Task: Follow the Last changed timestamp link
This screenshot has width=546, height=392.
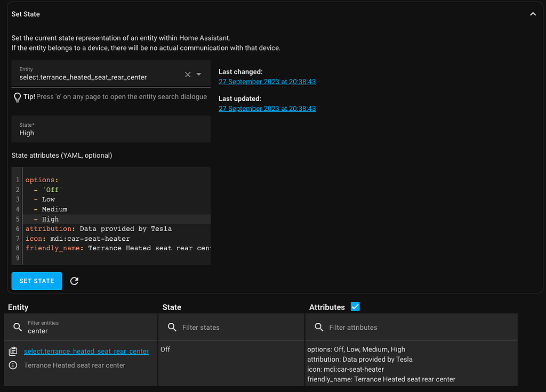Action: coord(267,81)
